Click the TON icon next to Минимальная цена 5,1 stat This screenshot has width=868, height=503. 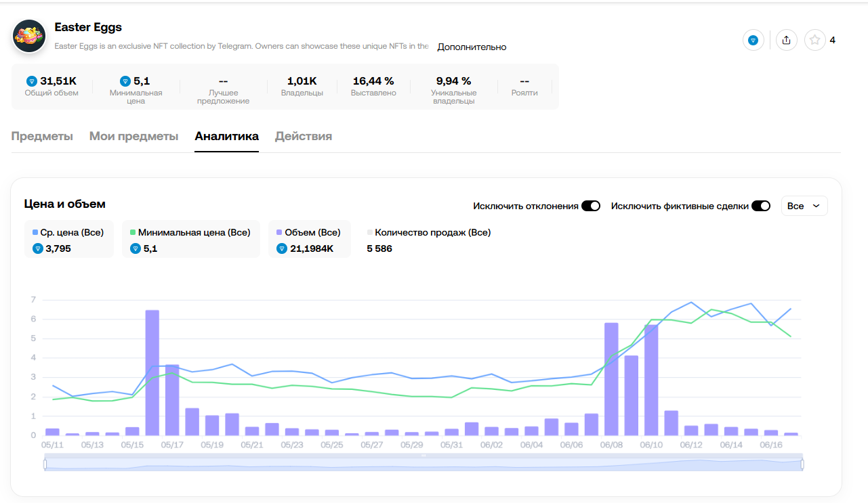click(125, 81)
